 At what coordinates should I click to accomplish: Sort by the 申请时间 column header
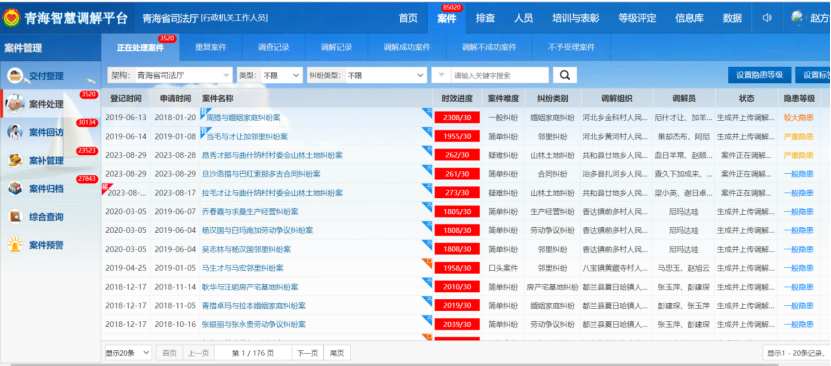(175, 99)
